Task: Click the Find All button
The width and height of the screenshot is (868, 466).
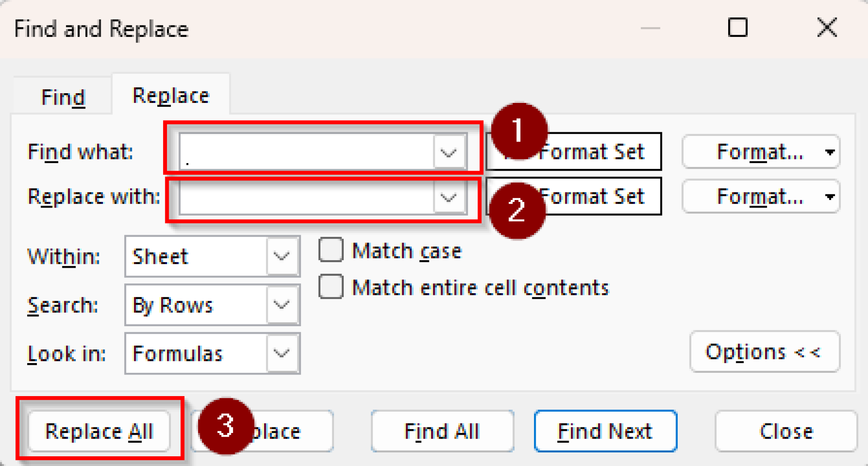Action: click(x=442, y=431)
